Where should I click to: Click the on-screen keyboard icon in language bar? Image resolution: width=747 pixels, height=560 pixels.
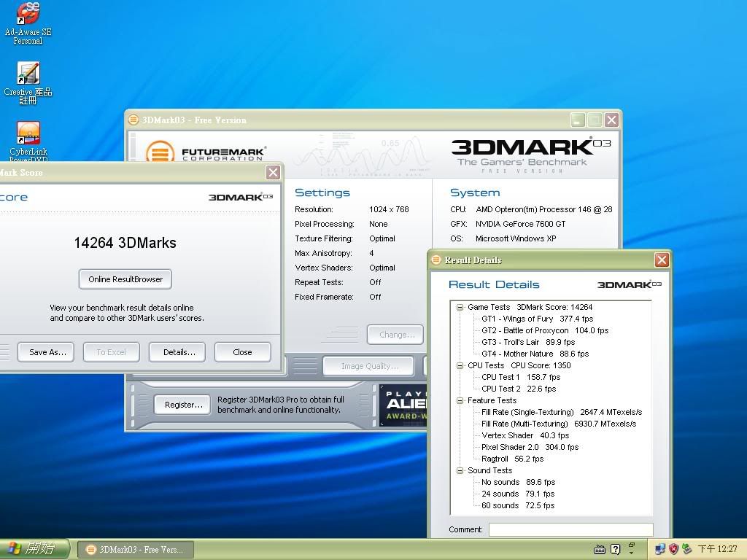coord(600,549)
